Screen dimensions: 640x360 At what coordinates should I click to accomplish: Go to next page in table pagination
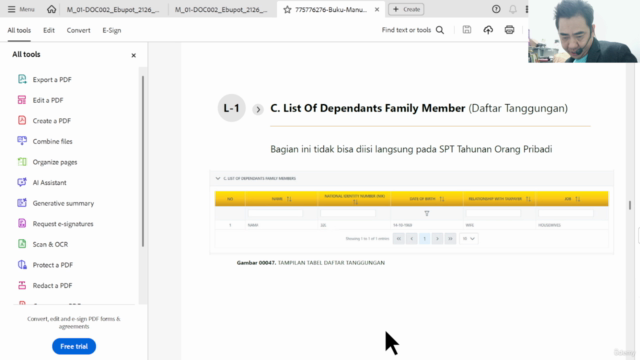coord(437,239)
